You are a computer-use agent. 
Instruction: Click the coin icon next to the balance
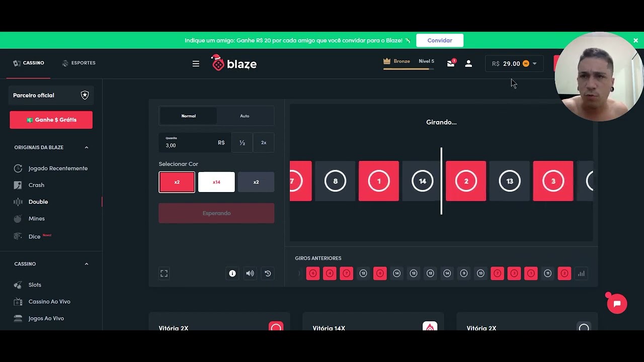pyautogui.click(x=526, y=63)
